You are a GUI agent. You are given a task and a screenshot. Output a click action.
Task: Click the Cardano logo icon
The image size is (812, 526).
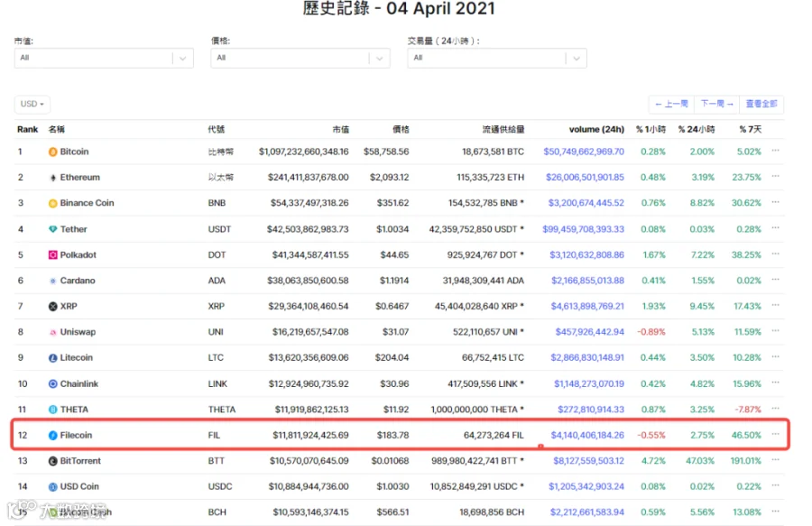(53, 281)
